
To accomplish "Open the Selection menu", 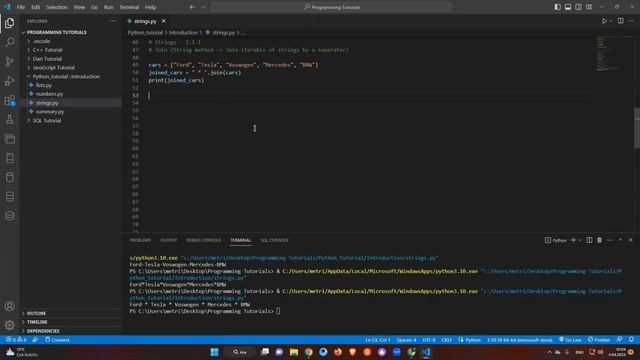I will tap(57, 7).
